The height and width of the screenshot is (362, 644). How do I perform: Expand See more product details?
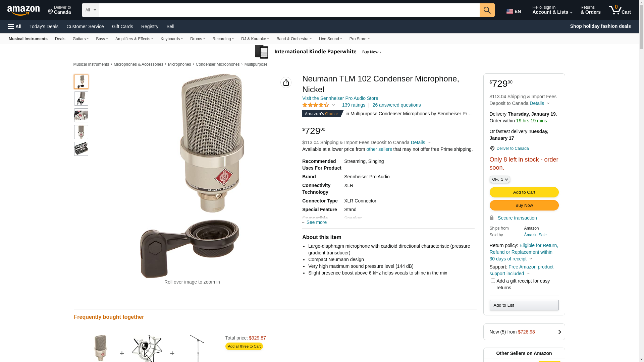[315, 222]
